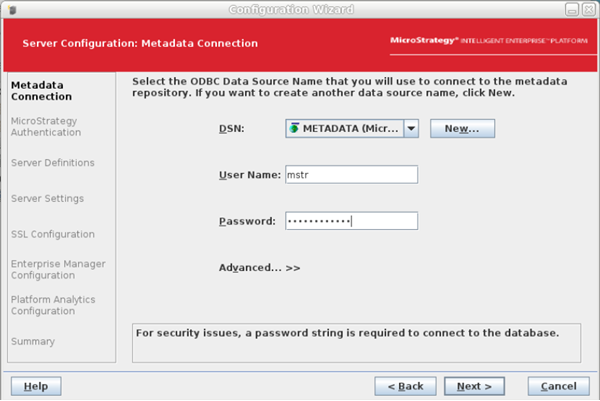Close the Configuration Wizard window
The height and width of the screenshot is (401, 600).
589,9
